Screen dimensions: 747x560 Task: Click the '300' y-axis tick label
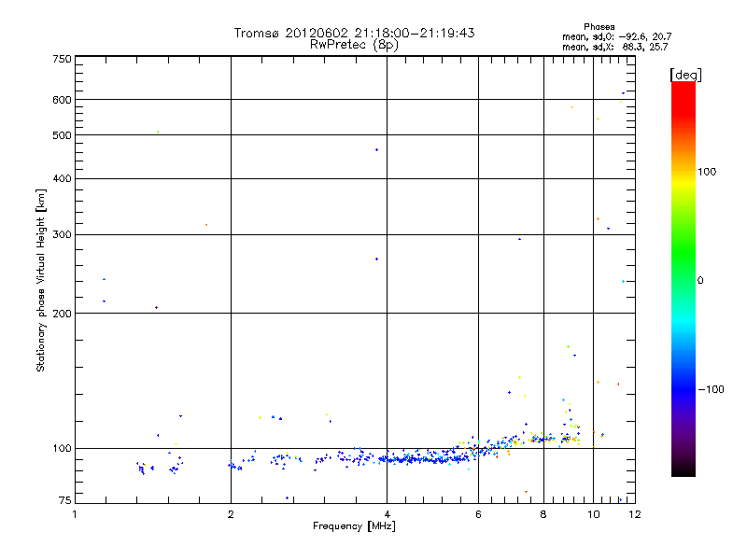point(63,235)
